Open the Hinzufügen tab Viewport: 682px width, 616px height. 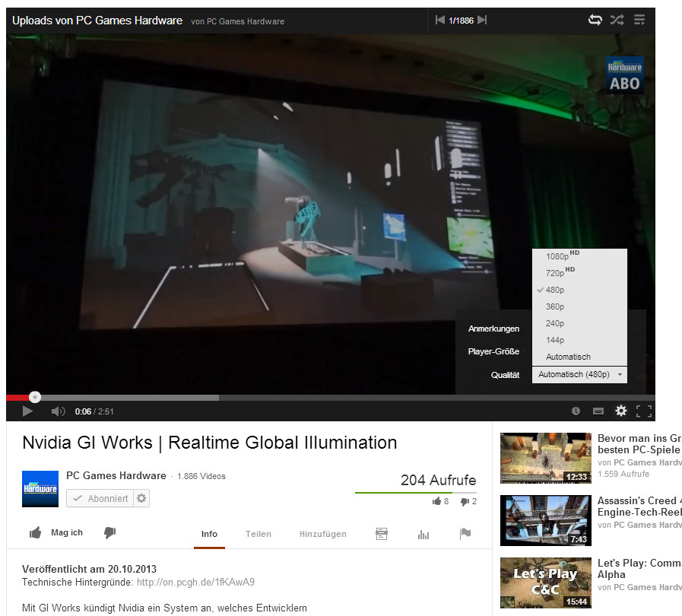point(323,534)
